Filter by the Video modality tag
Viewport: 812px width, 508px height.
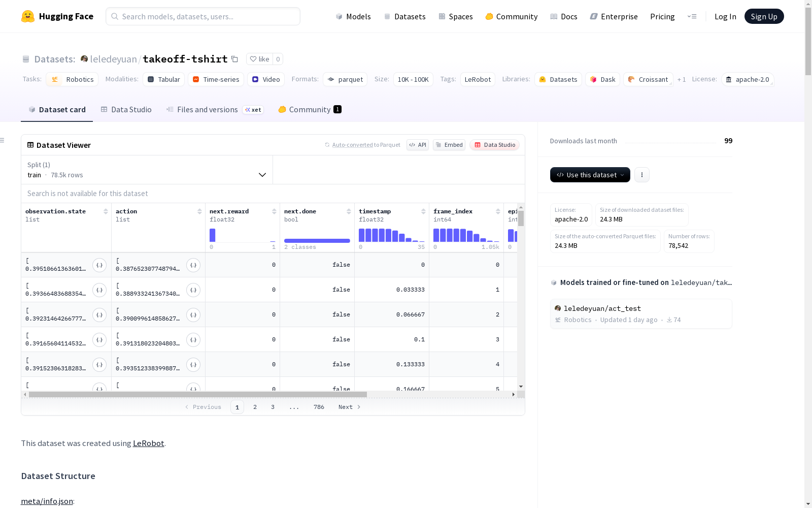click(266, 79)
